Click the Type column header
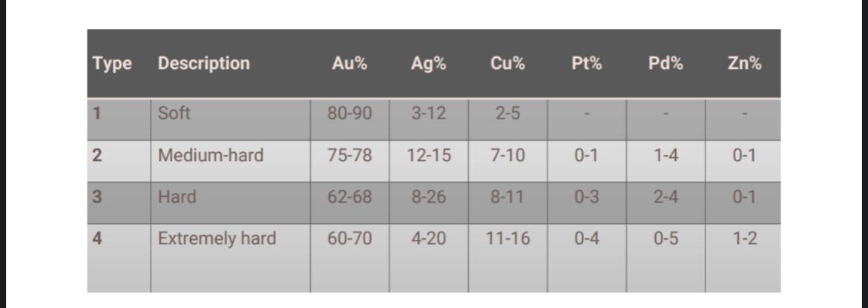This screenshot has height=308, width=868. (112, 64)
